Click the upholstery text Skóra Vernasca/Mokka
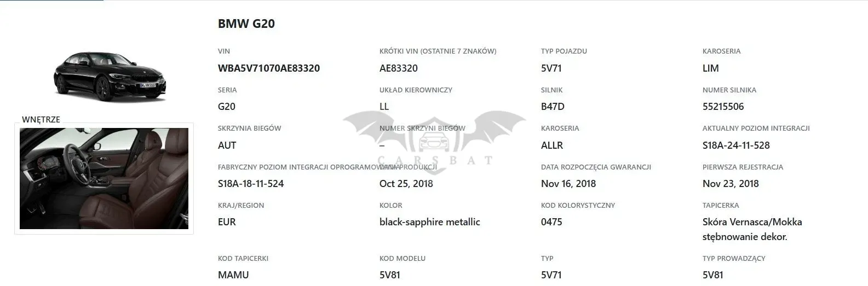This screenshot has height=286, width=868. 752,222
